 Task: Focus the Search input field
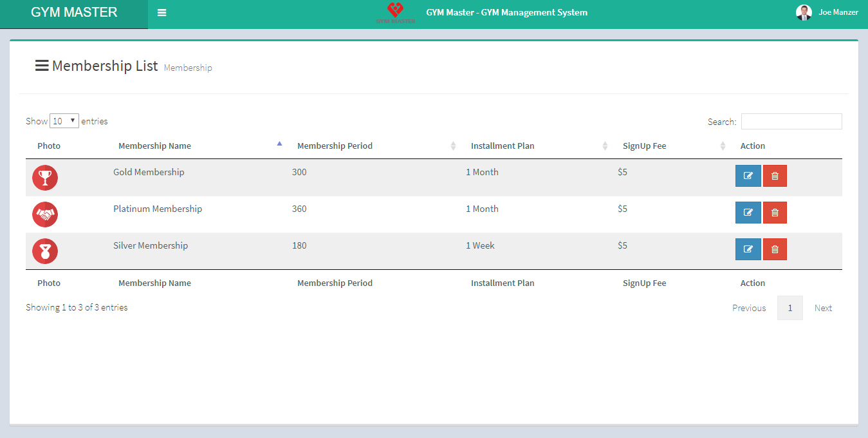click(791, 122)
